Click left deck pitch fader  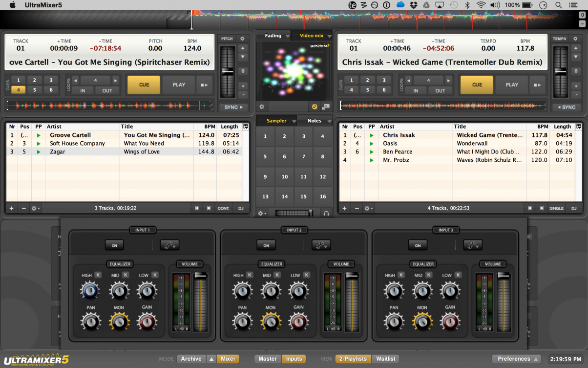pos(228,71)
